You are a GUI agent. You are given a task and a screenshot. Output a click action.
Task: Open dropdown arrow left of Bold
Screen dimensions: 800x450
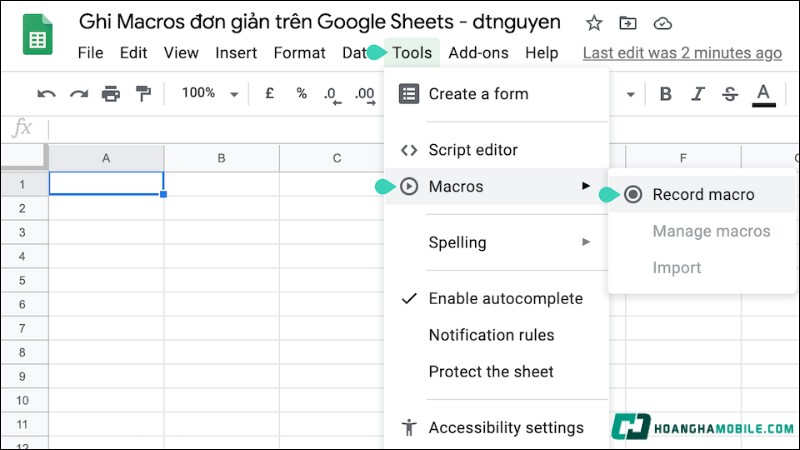click(631, 94)
